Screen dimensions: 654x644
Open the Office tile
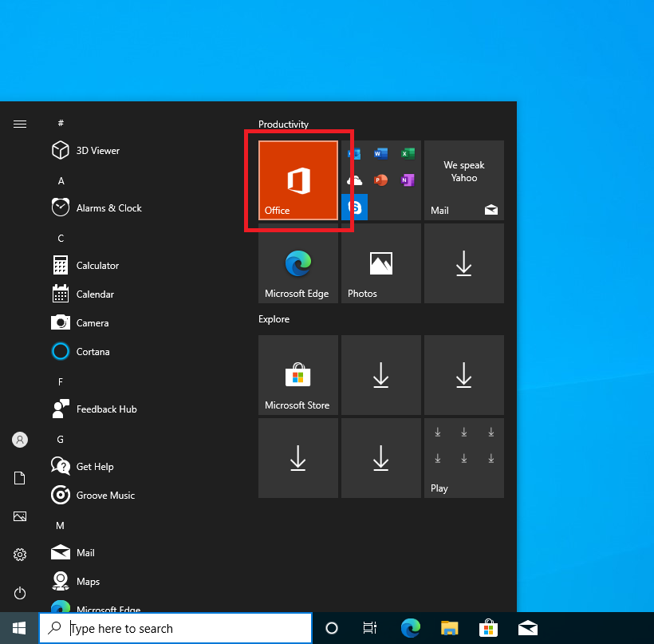[x=297, y=180]
